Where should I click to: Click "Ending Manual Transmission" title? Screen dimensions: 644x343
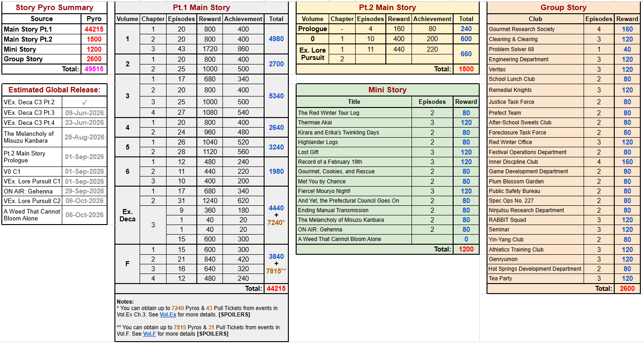pyautogui.click(x=333, y=210)
